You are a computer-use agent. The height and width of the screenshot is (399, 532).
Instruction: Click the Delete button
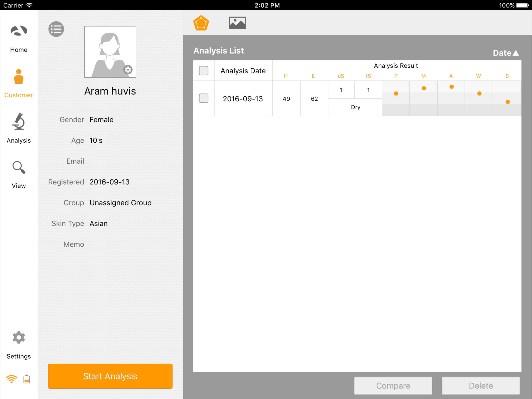pyautogui.click(x=481, y=386)
